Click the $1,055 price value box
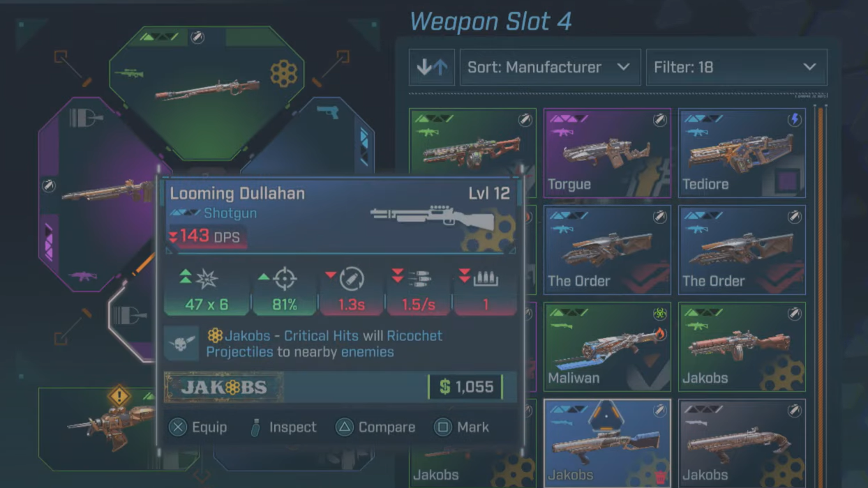Screen dimensions: 868x488 [465, 387]
